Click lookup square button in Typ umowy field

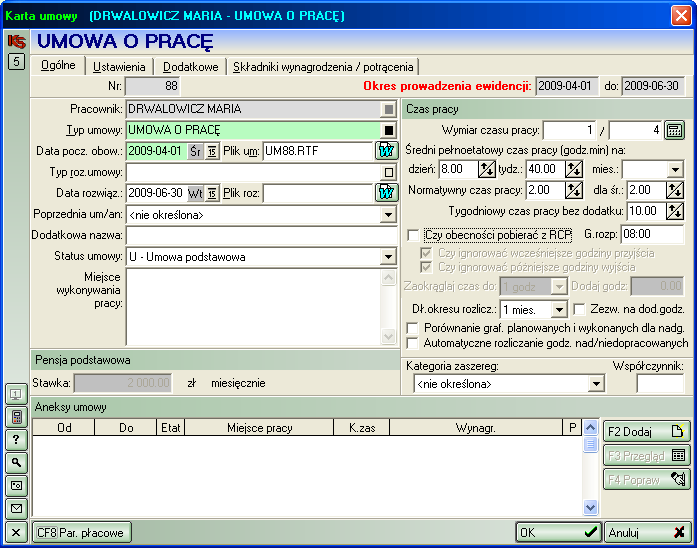(388, 130)
